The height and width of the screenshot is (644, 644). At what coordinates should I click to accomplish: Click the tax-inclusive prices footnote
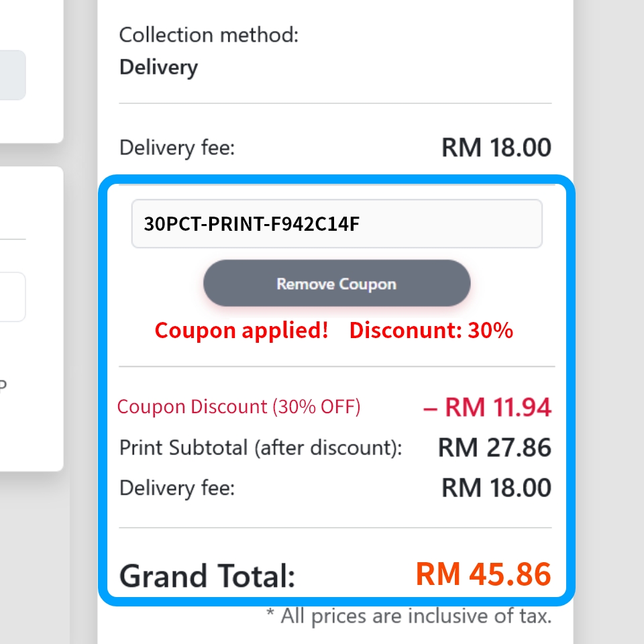coord(409,616)
